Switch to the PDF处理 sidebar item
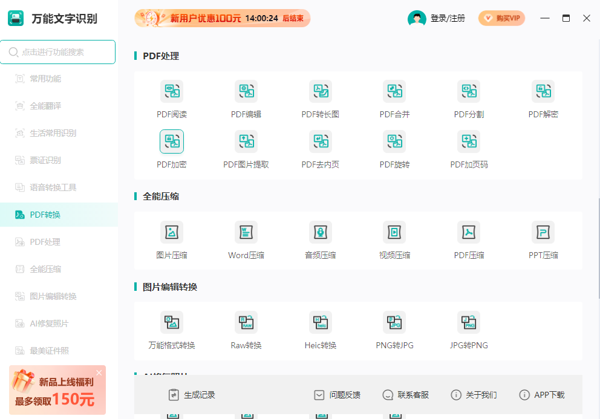This screenshot has width=600, height=419. (44, 242)
